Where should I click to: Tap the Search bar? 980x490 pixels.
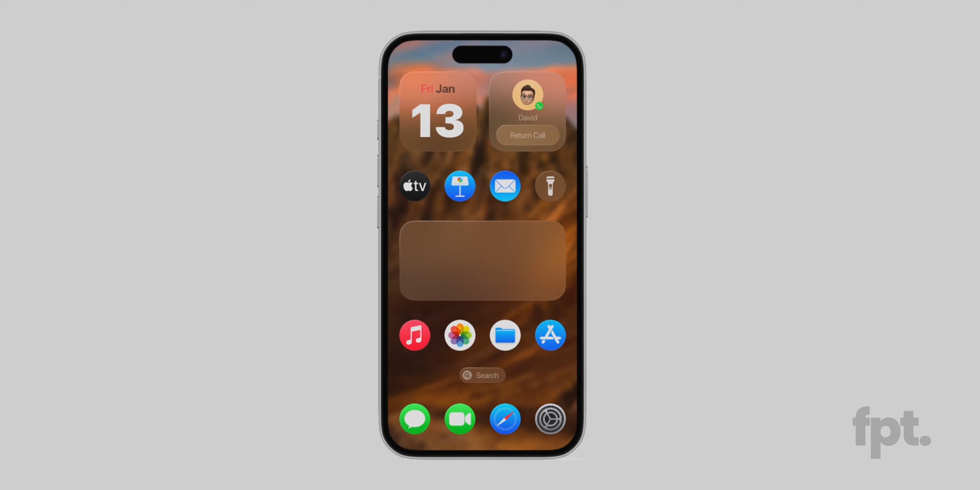coord(482,375)
